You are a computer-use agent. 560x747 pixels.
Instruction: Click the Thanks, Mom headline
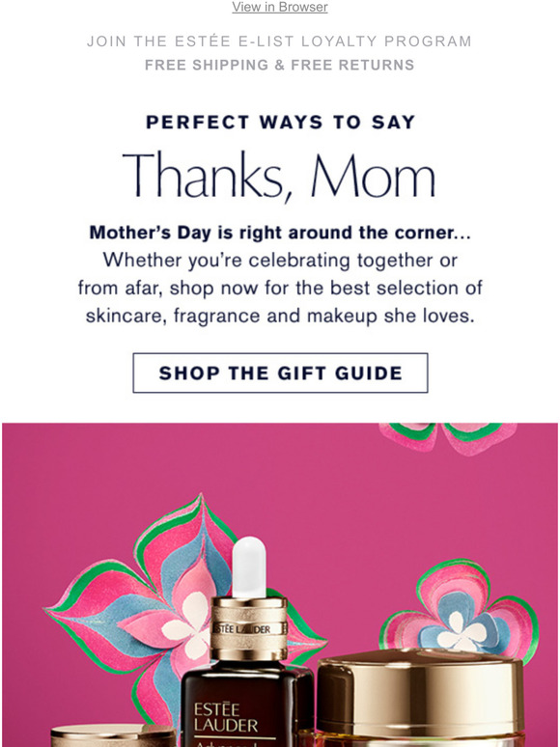280,176
